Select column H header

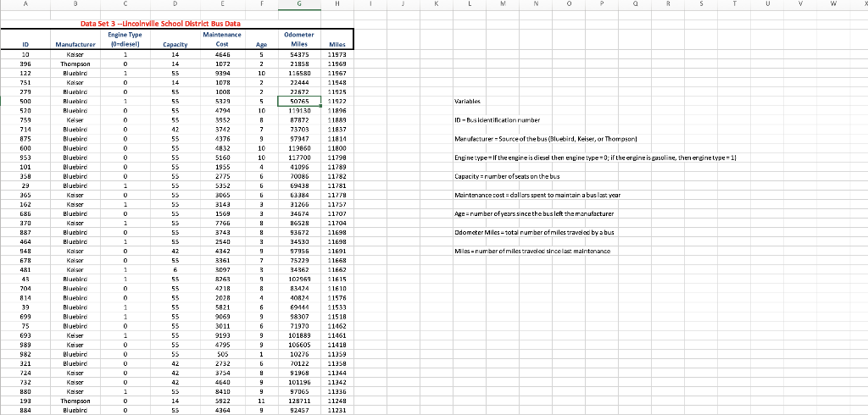[337, 4]
